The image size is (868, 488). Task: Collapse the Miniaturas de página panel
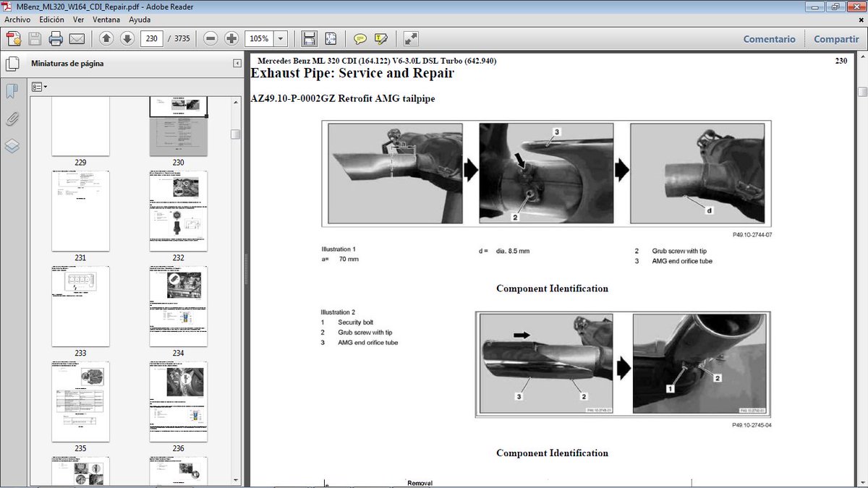tap(237, 64)
